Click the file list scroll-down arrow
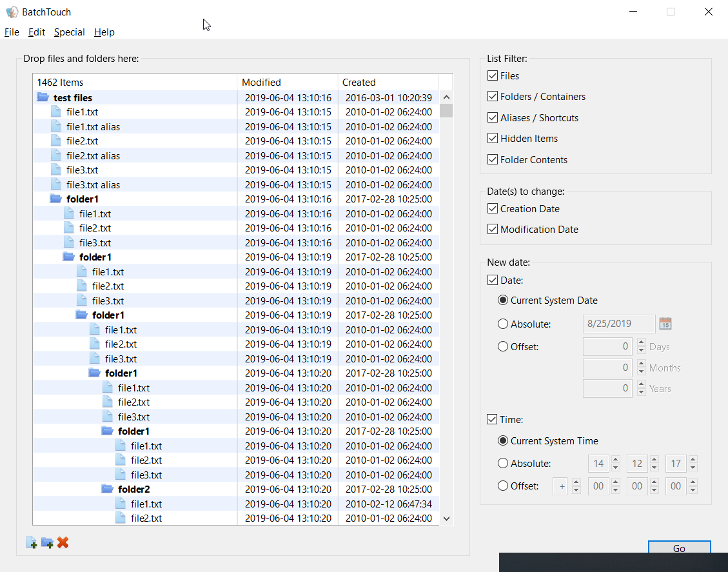The height and width of the screenshot is (572, 728). click(446, 518)
